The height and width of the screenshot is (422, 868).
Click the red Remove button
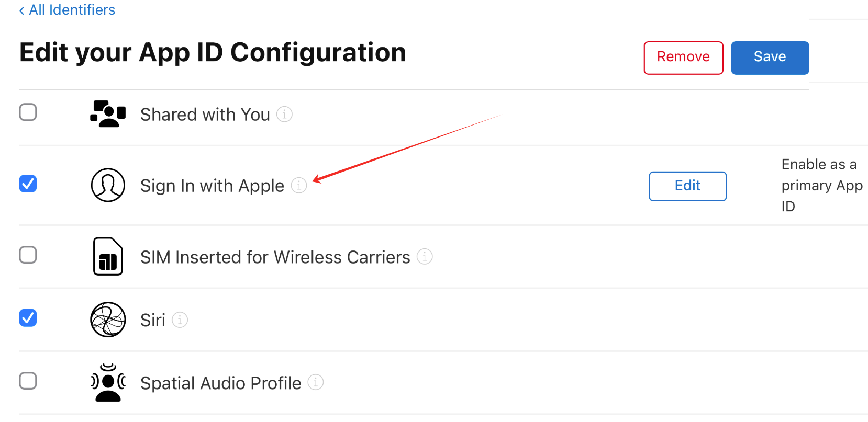pos(683,58)
